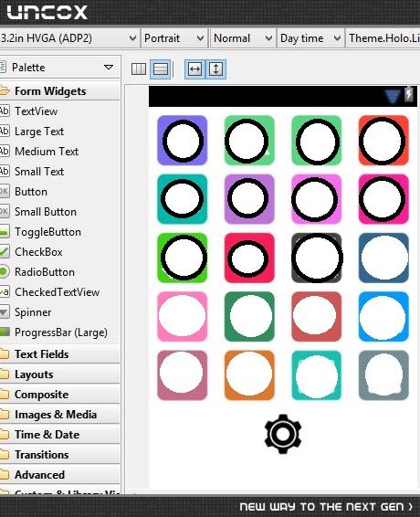This screenshot has width=420, height=517.
Task: Select the orange rounded app icon
Action: [249, 375]
